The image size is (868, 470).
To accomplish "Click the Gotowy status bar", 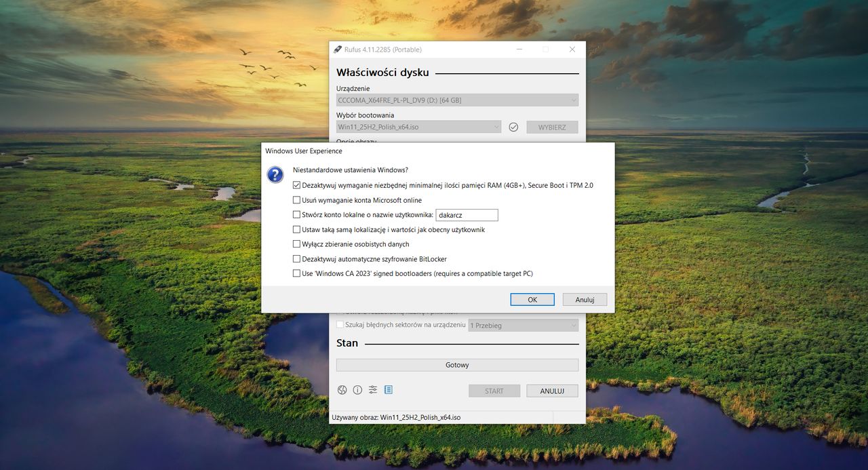I will click(x=457, y=364).
